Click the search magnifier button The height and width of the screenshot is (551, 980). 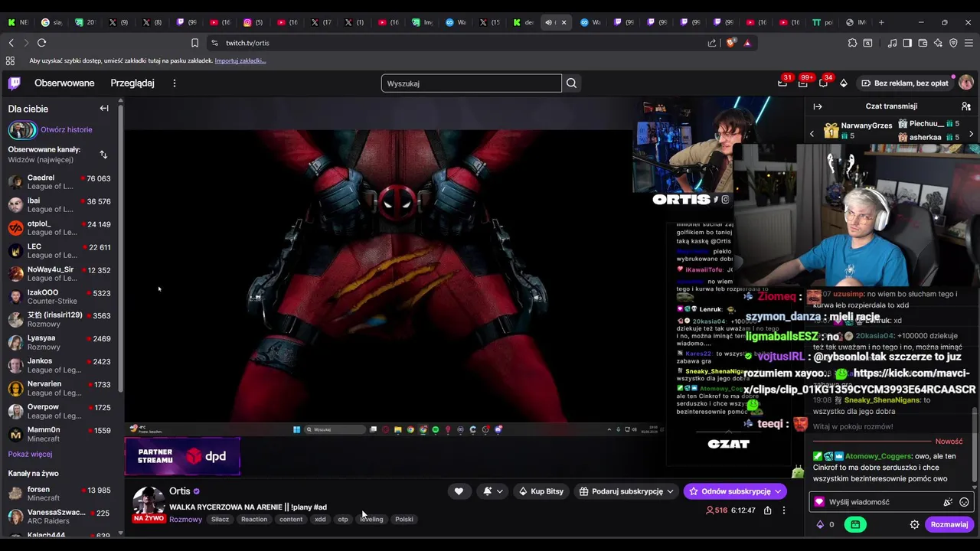coord(571,83)
